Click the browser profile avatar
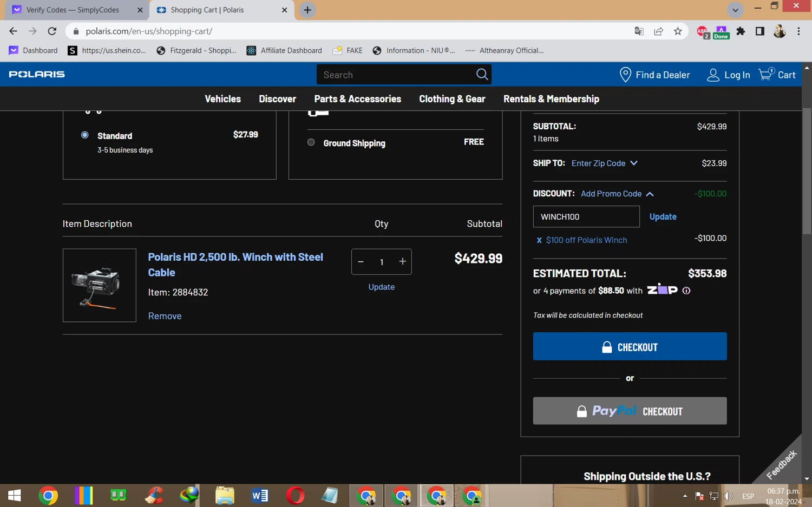Image resolution: width=812 pixels, height=507 pixels. coord(780,31)
